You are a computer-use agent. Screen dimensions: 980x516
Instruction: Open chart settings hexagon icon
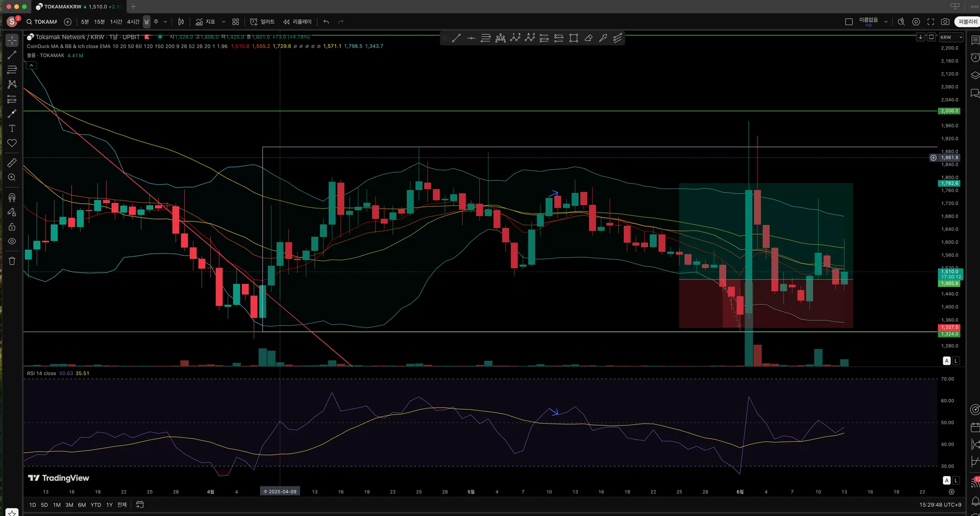coord(916,21)
